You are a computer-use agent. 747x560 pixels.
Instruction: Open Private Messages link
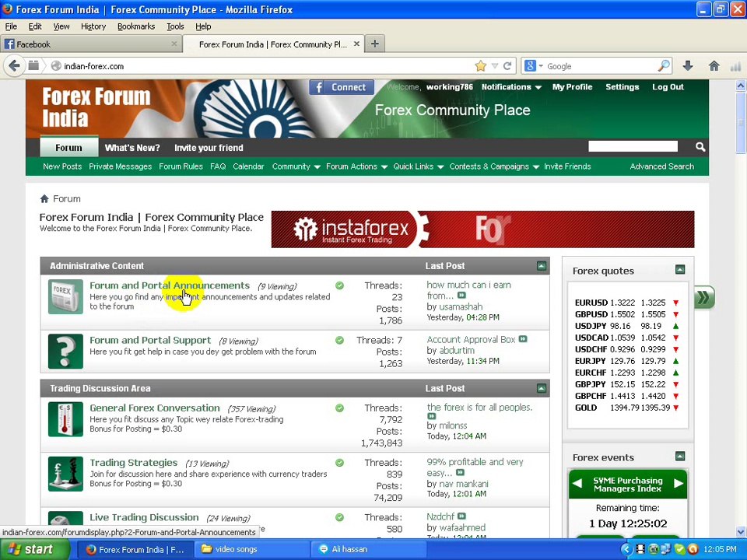tap(120, 166)
